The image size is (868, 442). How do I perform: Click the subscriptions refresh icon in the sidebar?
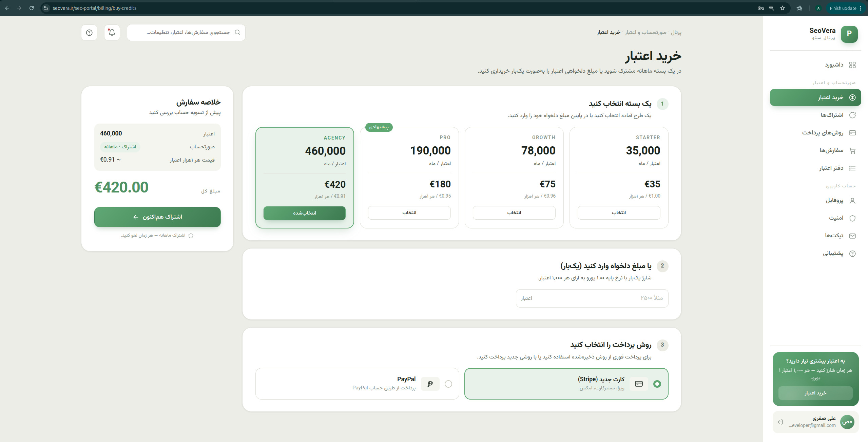click(852, 115)
